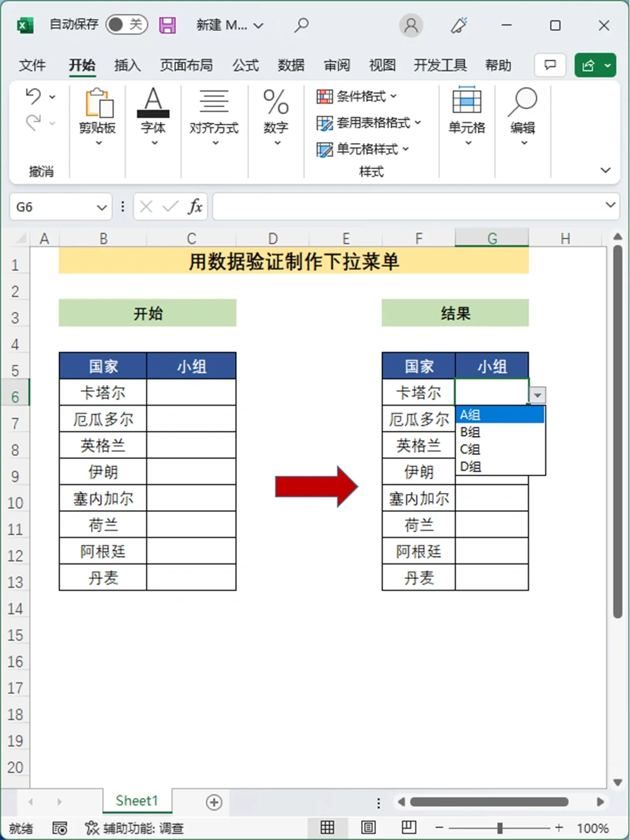Switch to the 开发工具 tab
This screenshot has height=840, width=630.
[x=440, y=65]
